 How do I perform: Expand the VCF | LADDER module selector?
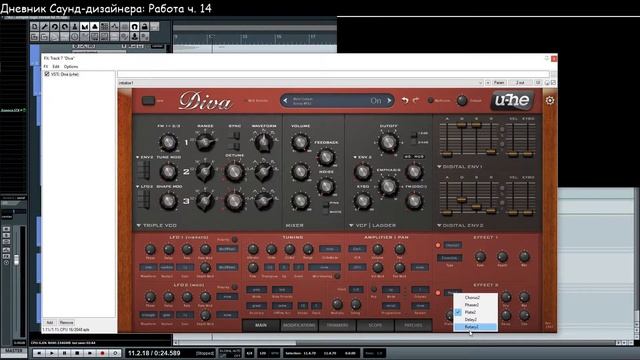[x=372, y=225]
